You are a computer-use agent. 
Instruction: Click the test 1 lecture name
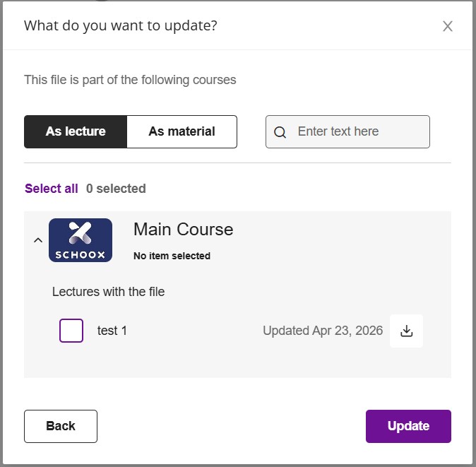(x=112, y=331)
